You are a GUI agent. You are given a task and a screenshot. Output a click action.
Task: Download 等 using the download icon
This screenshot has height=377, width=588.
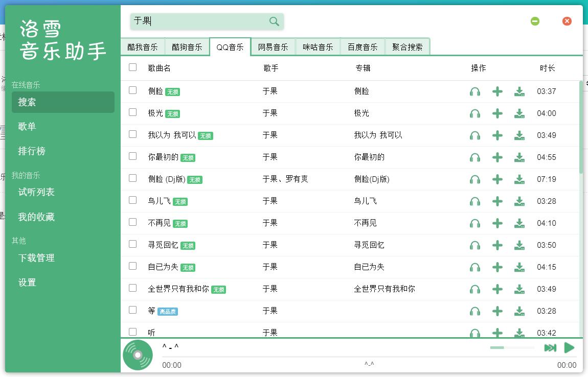(x=519, y=311)
